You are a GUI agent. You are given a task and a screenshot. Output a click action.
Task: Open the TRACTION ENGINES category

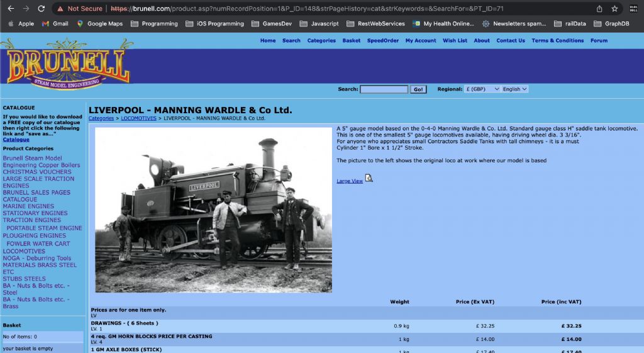point(31,220)
